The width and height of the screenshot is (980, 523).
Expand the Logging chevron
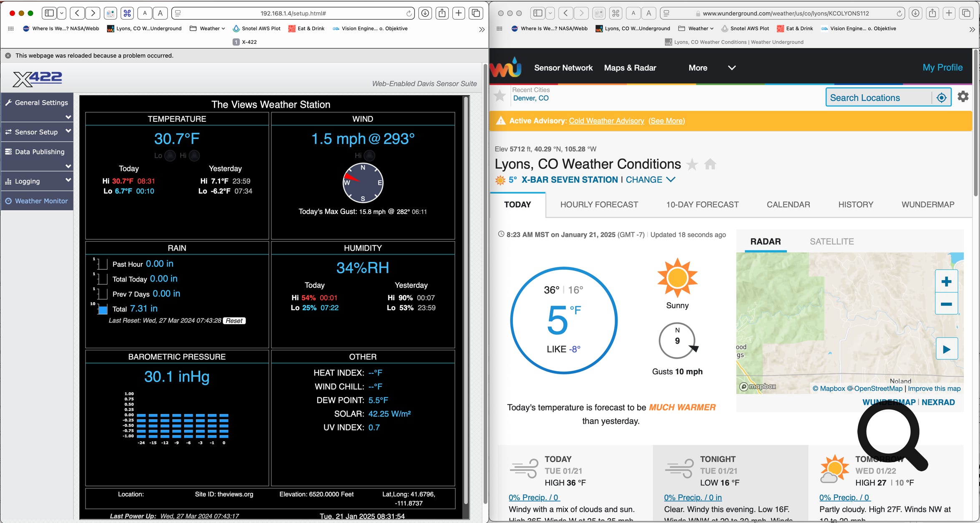pyautogui.click(x=68, y=180)
